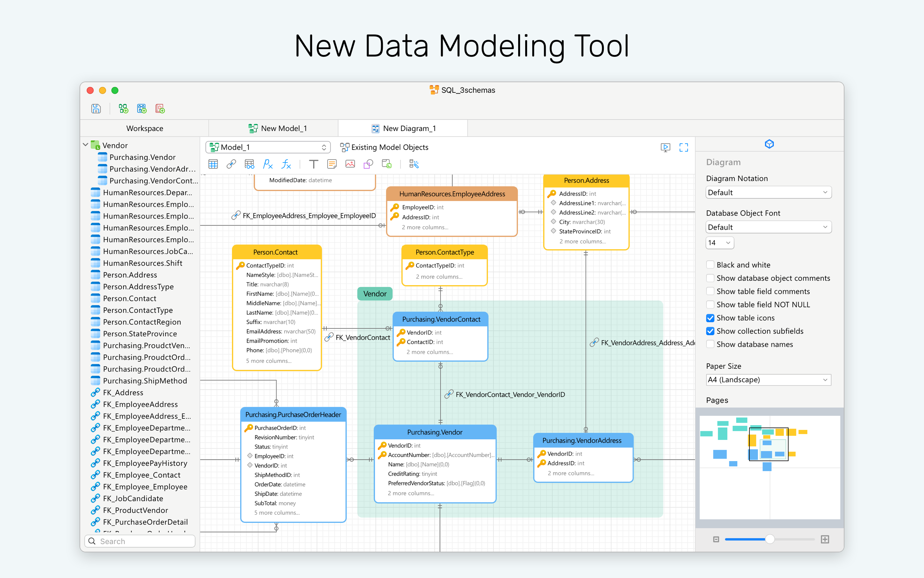Enable Show database names
The height and width of the screenshot is (578, 924).
pyautogui.click(x=710, y=345)
